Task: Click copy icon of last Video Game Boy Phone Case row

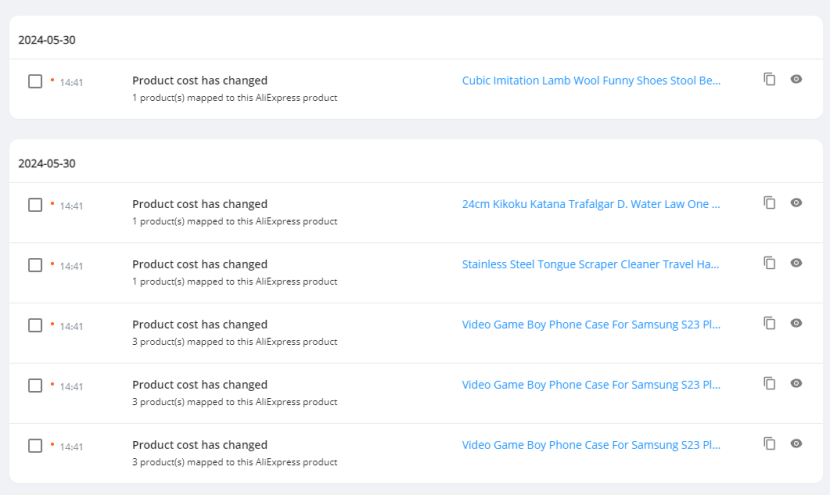Action: click(x=769, y=443)
